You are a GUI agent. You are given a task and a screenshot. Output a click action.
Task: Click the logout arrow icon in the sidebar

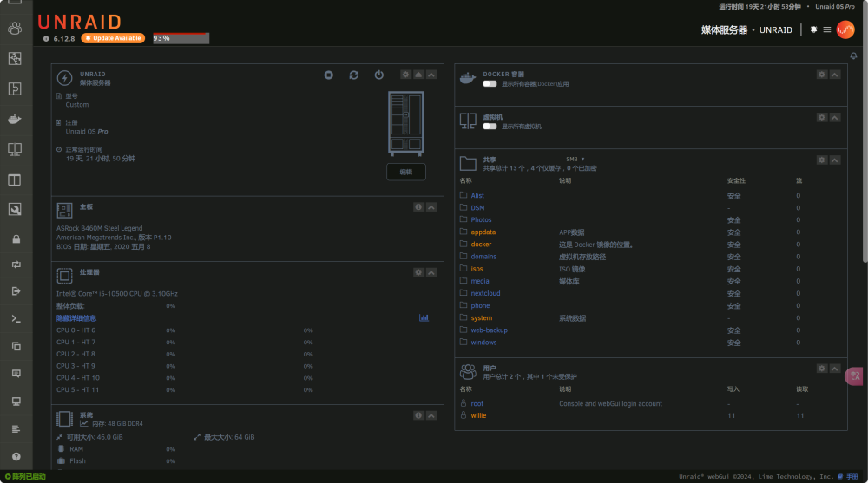pyautogui.click(x=16, y=291)
